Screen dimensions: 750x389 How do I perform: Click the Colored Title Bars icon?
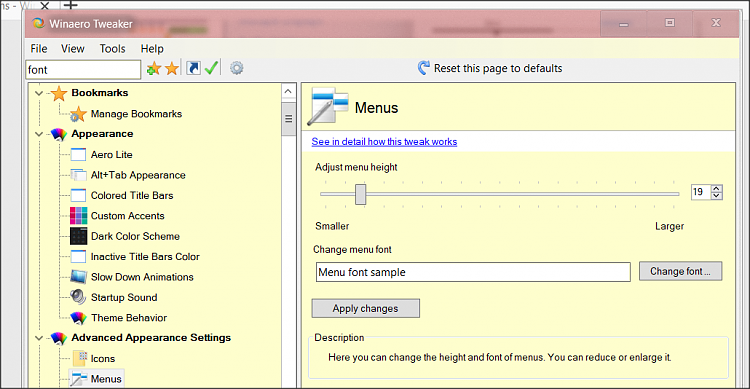click(x=78, y=195)
